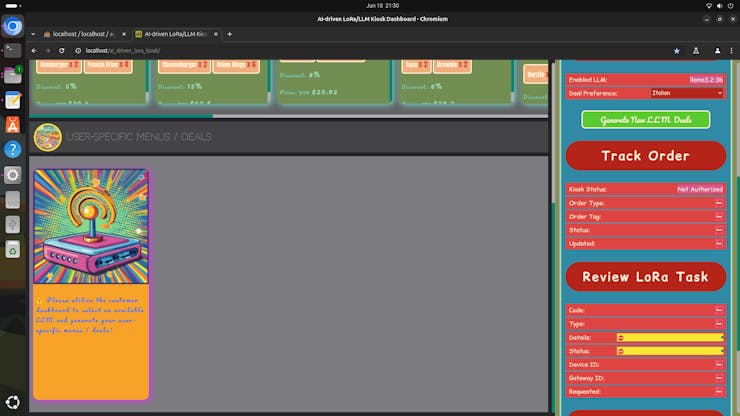The height and width of the screenshot is (416, 740).
Task: Click the yellow Status field under Review LoRa Task
Action: click(670, 351)
